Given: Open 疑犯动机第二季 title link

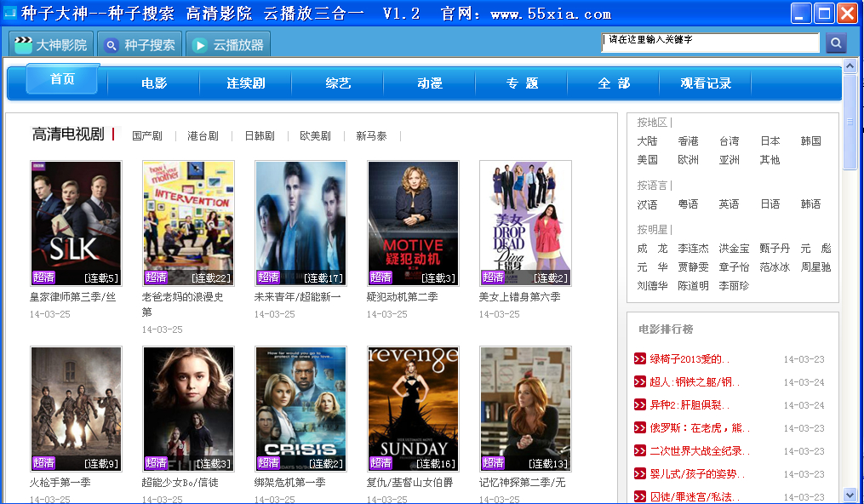Looking at the screenshot, I should click(403, 297).
